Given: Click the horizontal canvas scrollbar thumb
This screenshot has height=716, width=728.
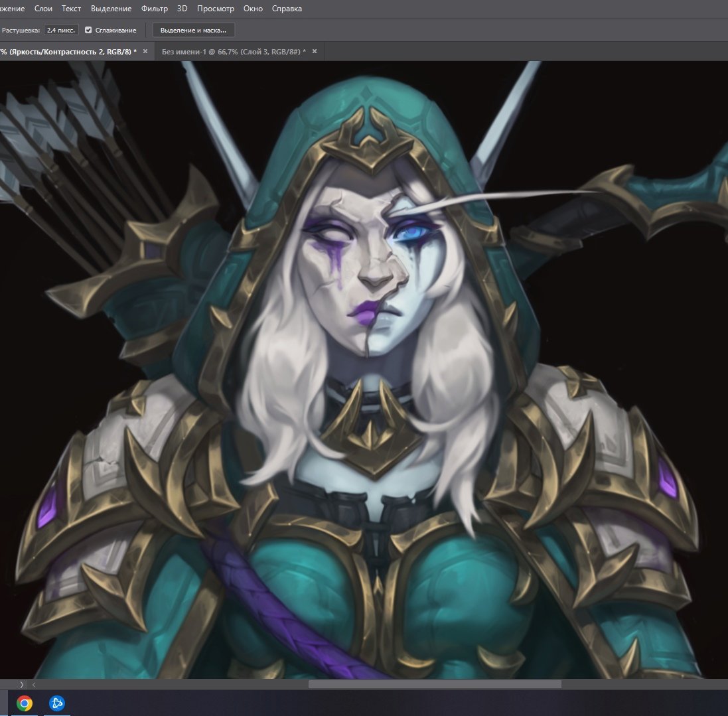Looking at the screenshot, I should [x=435, y=684].
